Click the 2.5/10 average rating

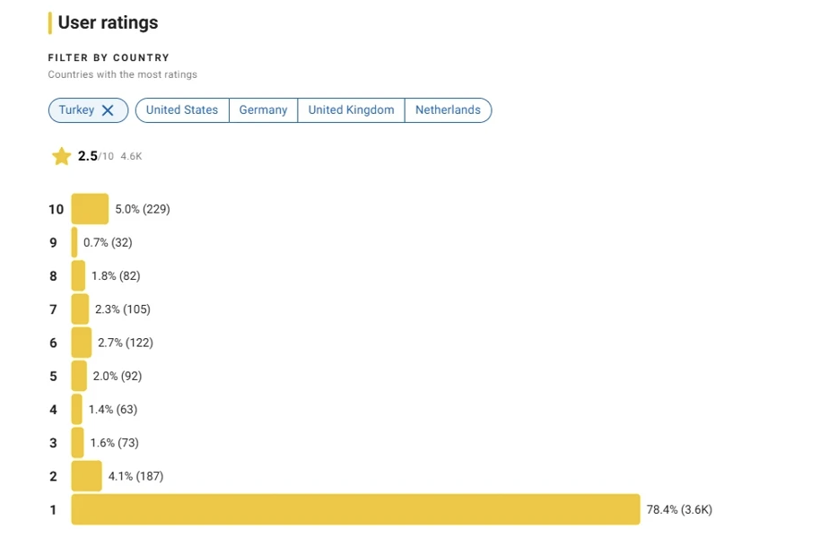click(x=96, y=156)
